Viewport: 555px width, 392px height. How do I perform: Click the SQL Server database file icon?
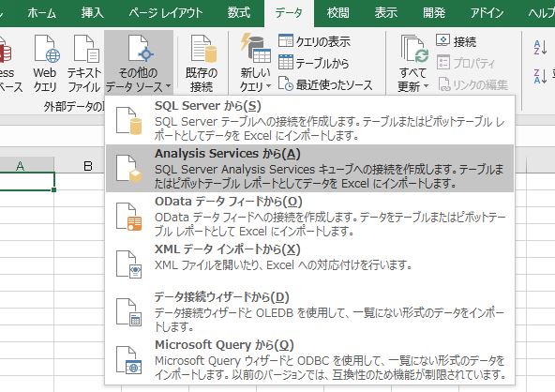click(129, 121)
